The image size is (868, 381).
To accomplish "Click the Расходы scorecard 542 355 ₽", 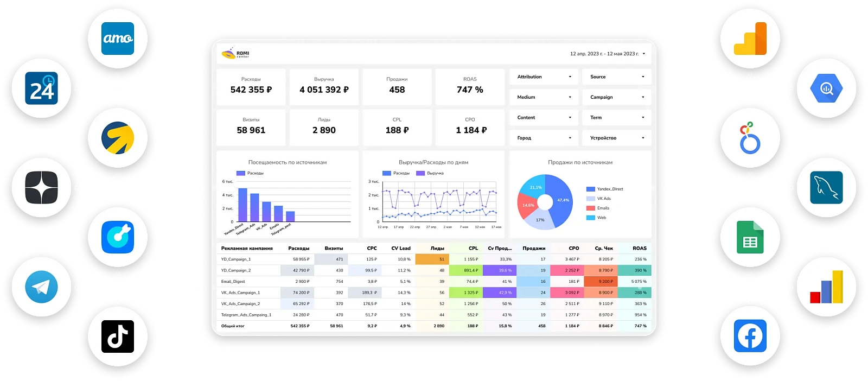I will 251,87.
